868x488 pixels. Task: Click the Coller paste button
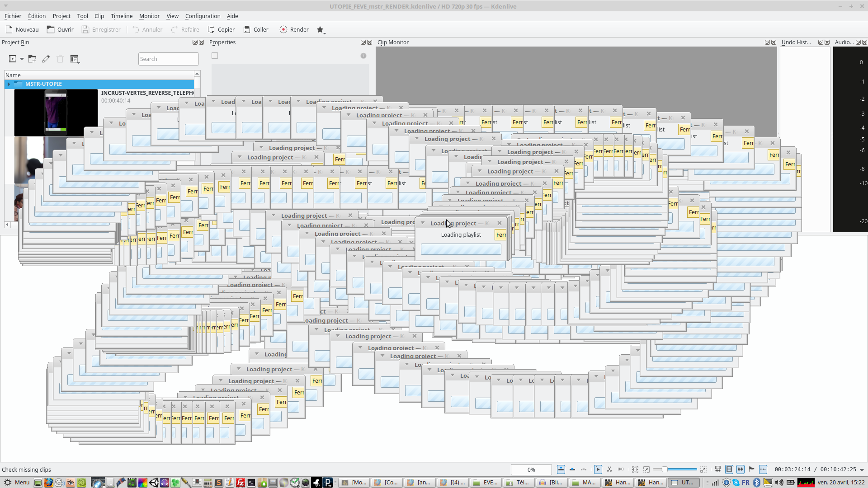[256, 29]
